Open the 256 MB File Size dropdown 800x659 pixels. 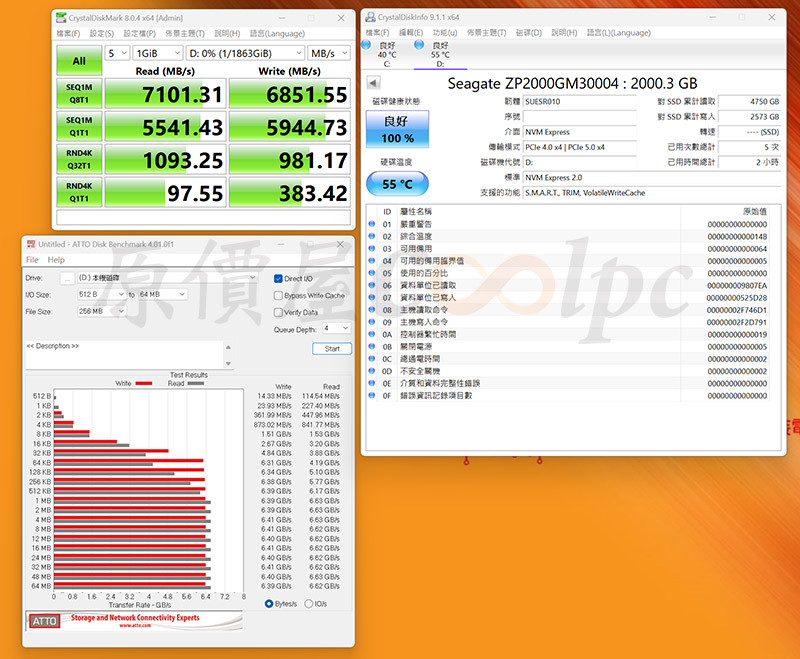click(101, 311)
